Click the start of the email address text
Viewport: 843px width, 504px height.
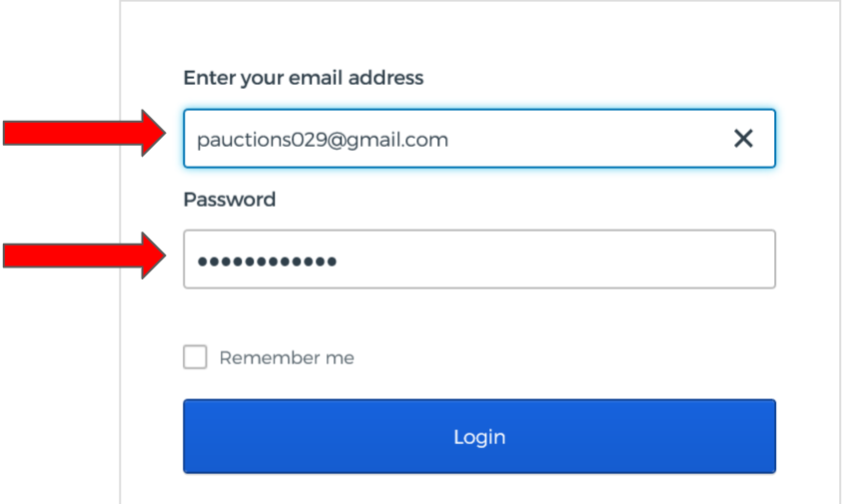(198, 140)
